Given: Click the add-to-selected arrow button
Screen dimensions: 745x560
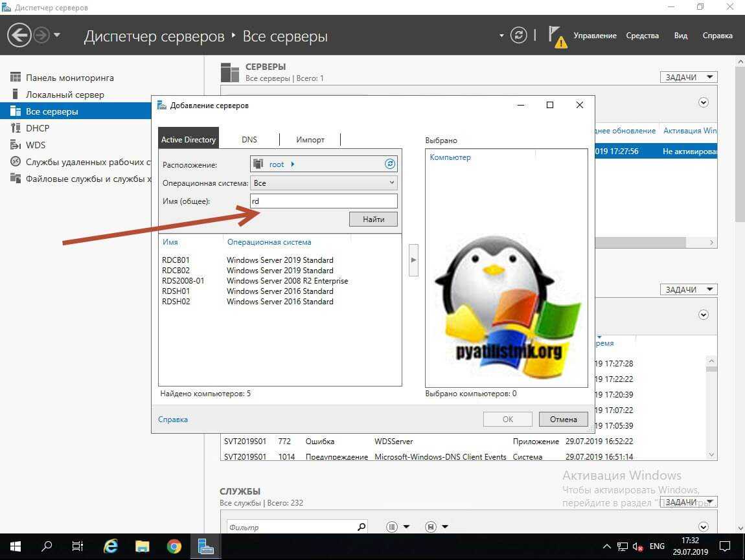Looking at the screenshot, I should click(x=413, y=260).
